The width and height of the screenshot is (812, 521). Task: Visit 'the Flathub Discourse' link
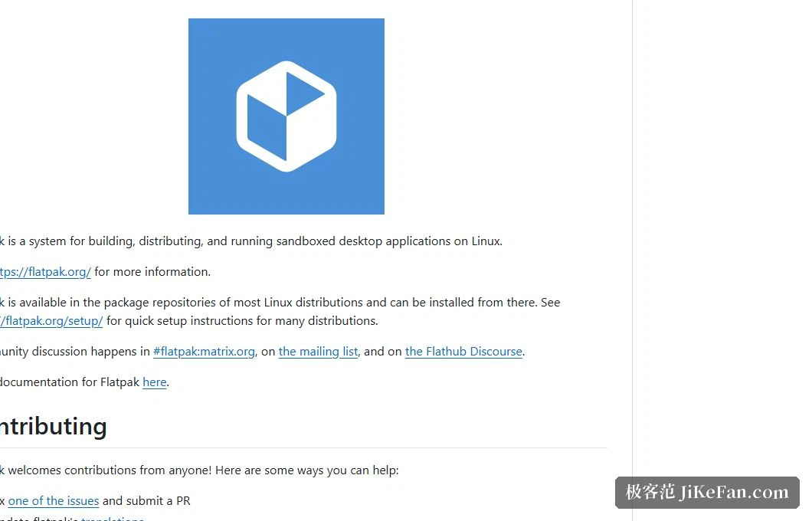tap(463, 352)
